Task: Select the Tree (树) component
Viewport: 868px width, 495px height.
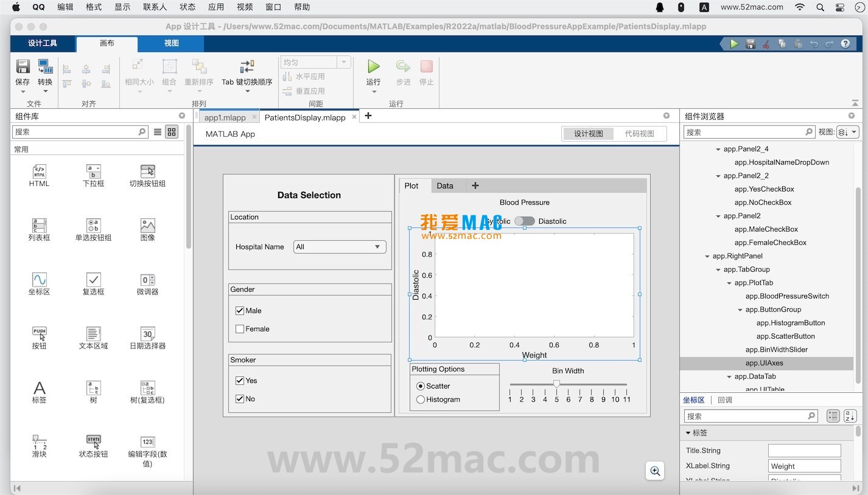Action: point(93,392)
